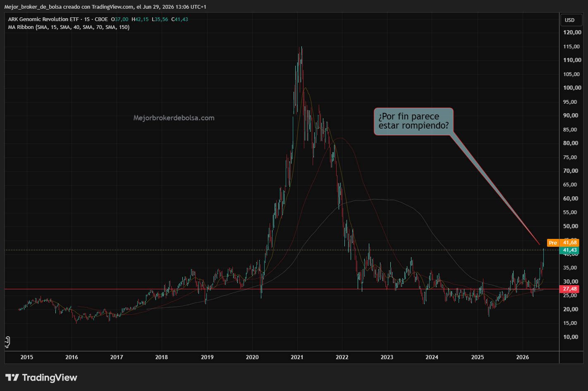Click the 115,00 price axis label

tap(572, 47)
